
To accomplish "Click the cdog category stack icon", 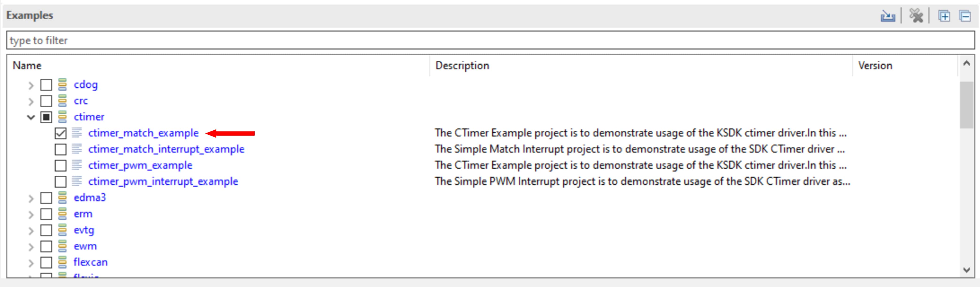I will point(62,84).
